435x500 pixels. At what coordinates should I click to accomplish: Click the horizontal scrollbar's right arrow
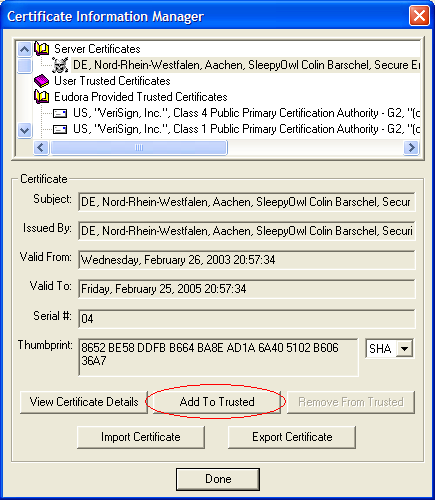pyautogui.click(x=411, y=147)
